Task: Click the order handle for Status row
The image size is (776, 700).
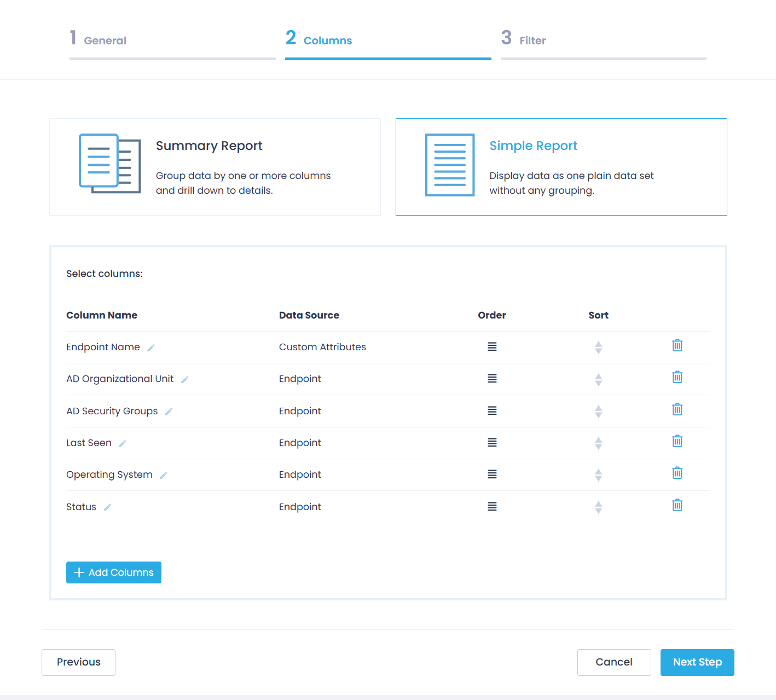Action: tap(492, 507)
